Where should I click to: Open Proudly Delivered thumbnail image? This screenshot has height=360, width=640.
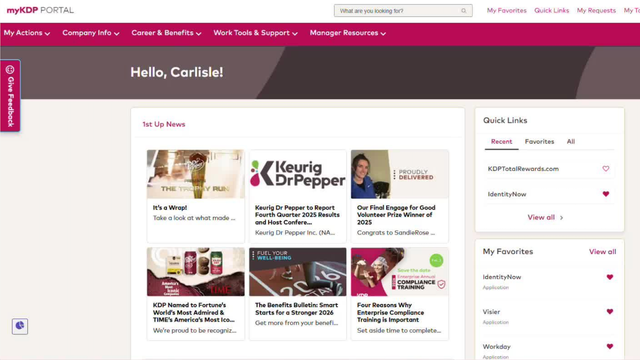[400, 174]
